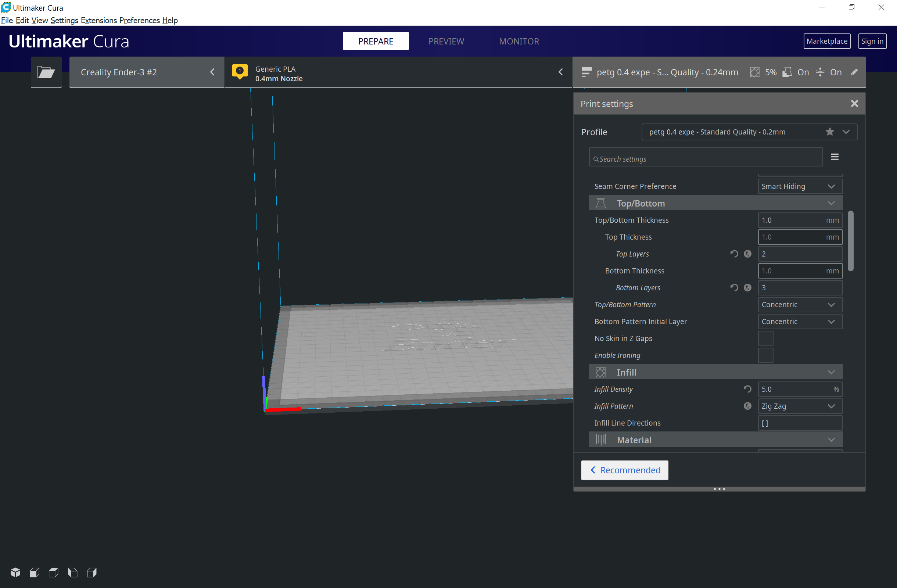The width and height of the screenshot is (897, 588).
Task: Open the Seam Corner Preference dropdown
Action: [x=799, y=186]
